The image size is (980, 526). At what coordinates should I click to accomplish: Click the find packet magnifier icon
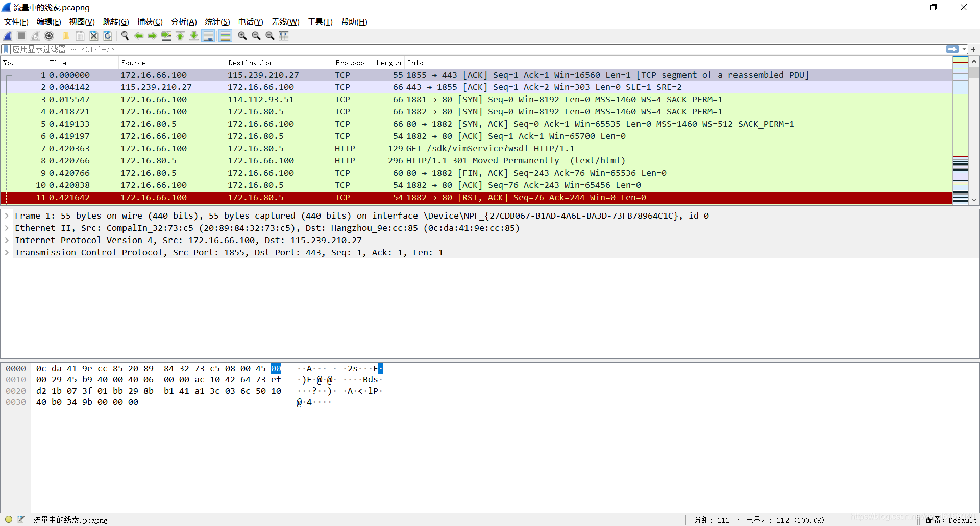[x=125, y=36]
